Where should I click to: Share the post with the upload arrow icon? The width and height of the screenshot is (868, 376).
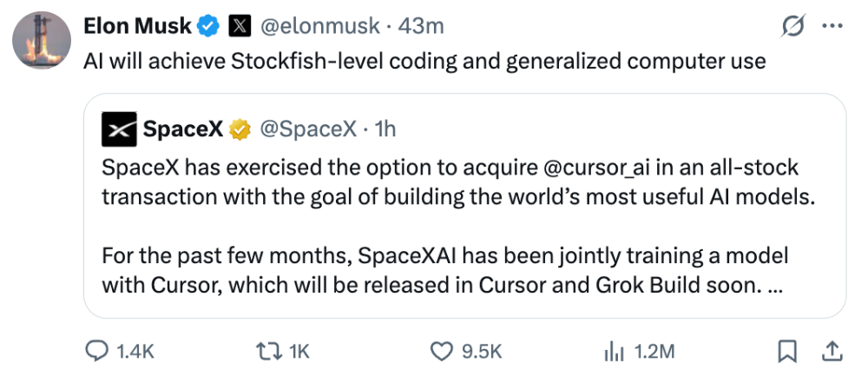pos(833,351)
